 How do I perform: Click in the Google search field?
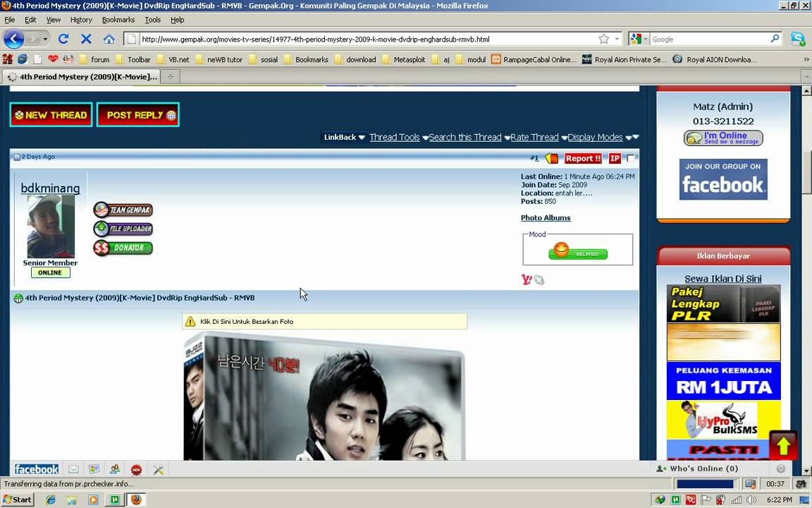click(x=708, y=39)
